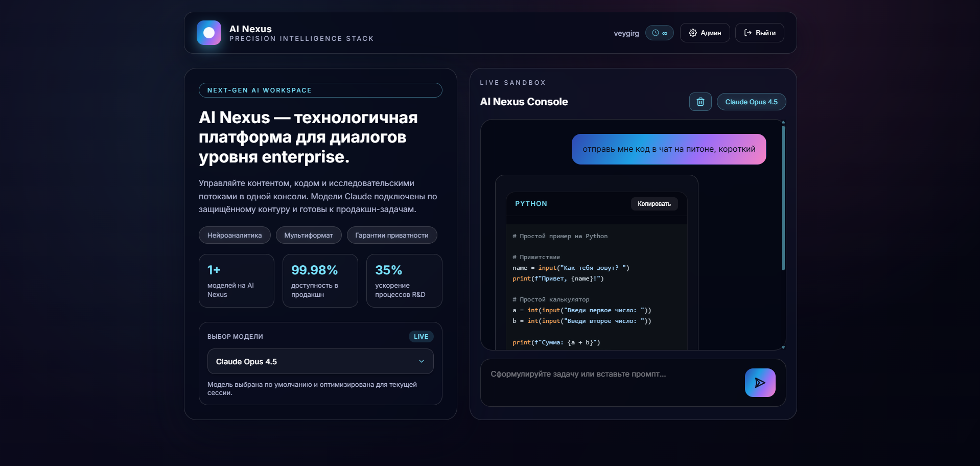Click the send arrow icon in the prompt bar

pos(760,382)
